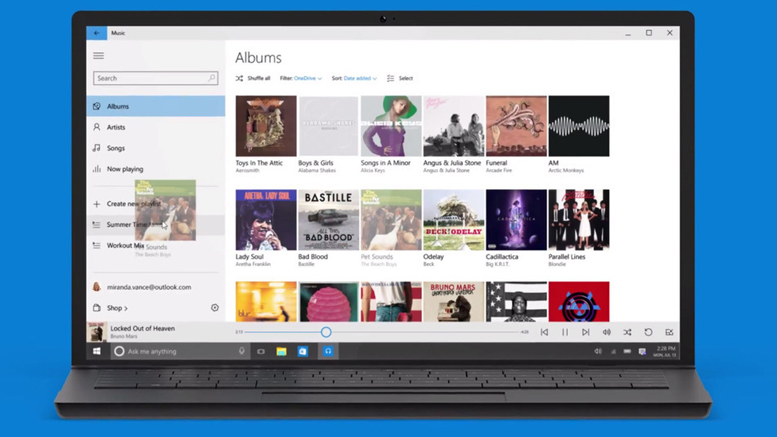The height and width of the screenshot is (437, 777).
Task: Click the back arrow in title bar
Action: (x=97, y=33)
